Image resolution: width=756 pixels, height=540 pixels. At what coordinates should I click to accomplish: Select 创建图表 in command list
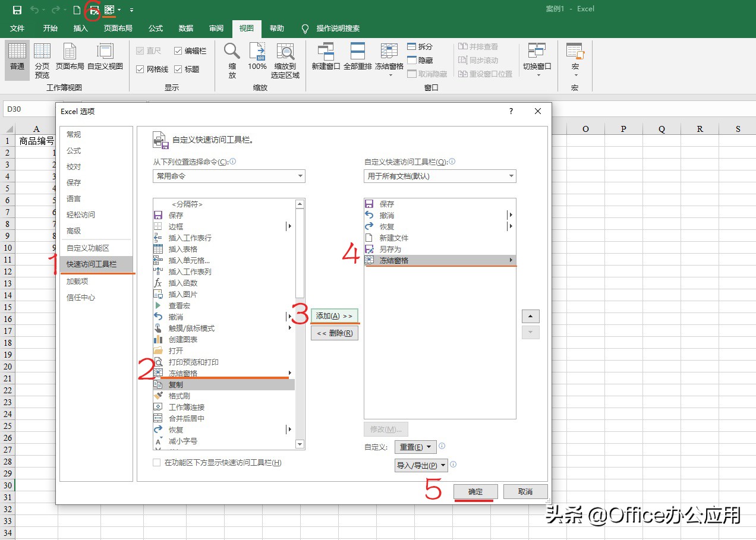coord(223,339)
